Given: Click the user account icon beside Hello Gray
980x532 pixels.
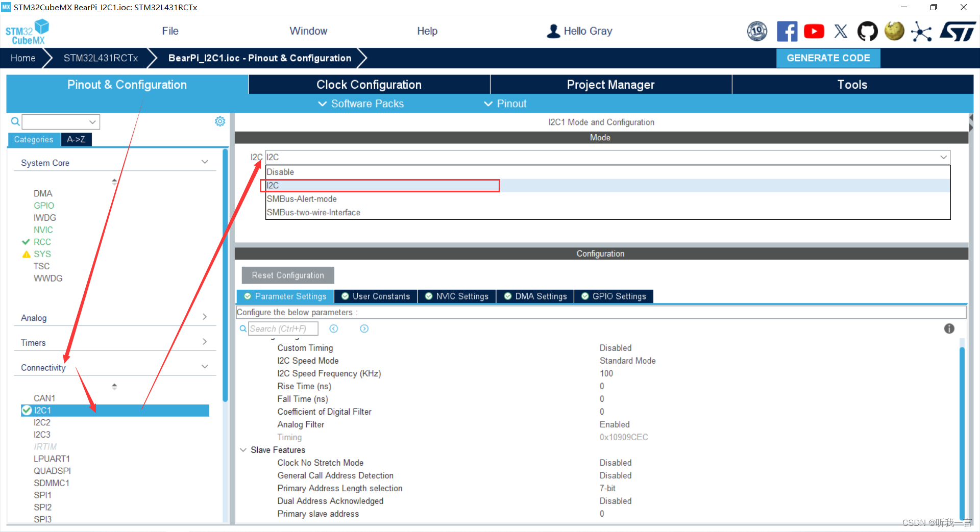Looking at the screenshot, I should coord(553,31).
